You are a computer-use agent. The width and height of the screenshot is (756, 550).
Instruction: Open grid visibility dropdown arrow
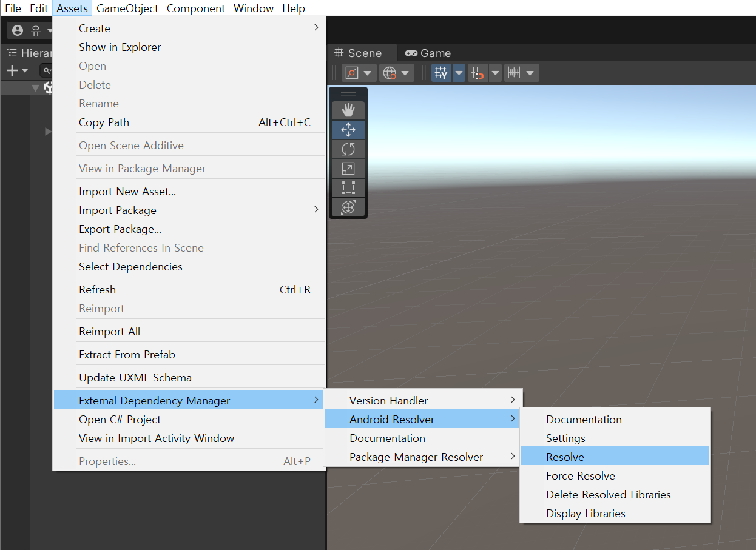click(459, 73)
